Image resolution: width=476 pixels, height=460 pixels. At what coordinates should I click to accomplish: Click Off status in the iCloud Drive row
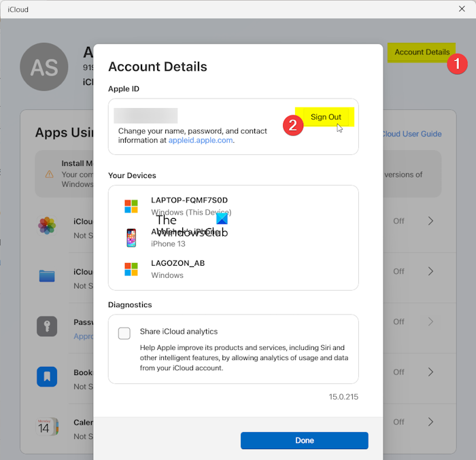pyautogui.click(x=398, y=271)
